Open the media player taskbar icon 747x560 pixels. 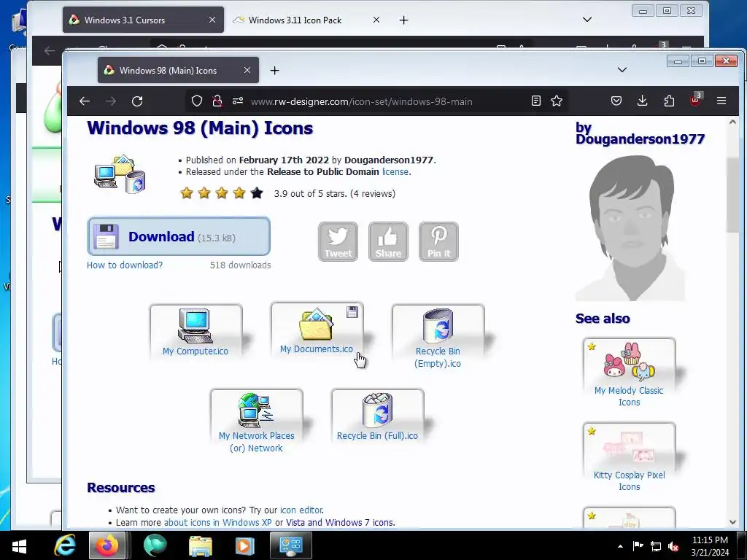[x=244, y=545]
